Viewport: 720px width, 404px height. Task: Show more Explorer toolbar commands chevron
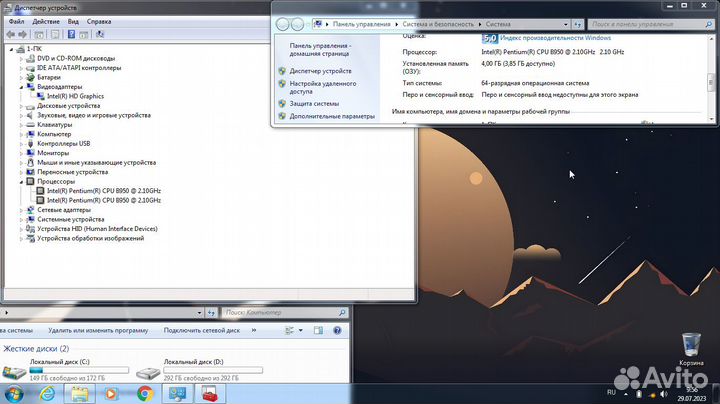[x=254, y=330]
